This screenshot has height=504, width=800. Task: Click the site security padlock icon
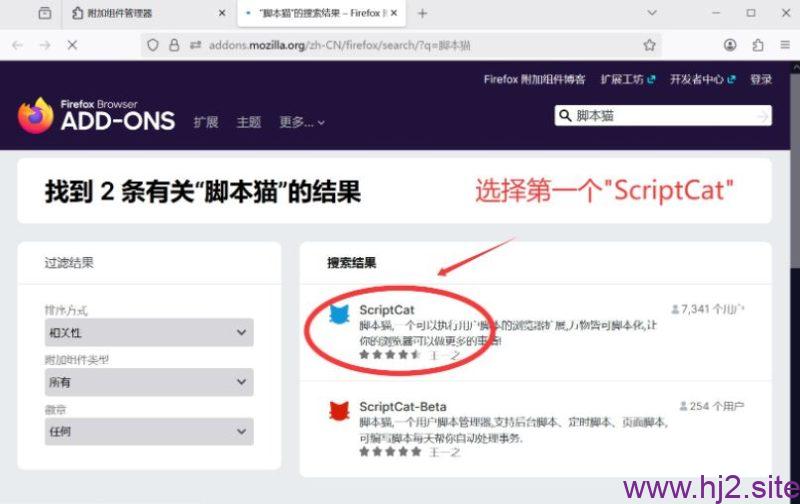(174, 45)
